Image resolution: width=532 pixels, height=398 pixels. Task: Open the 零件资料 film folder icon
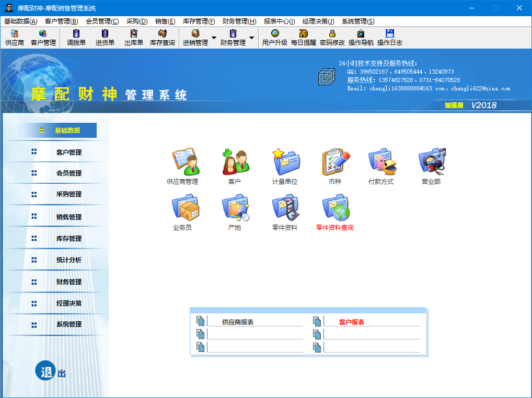286,207
